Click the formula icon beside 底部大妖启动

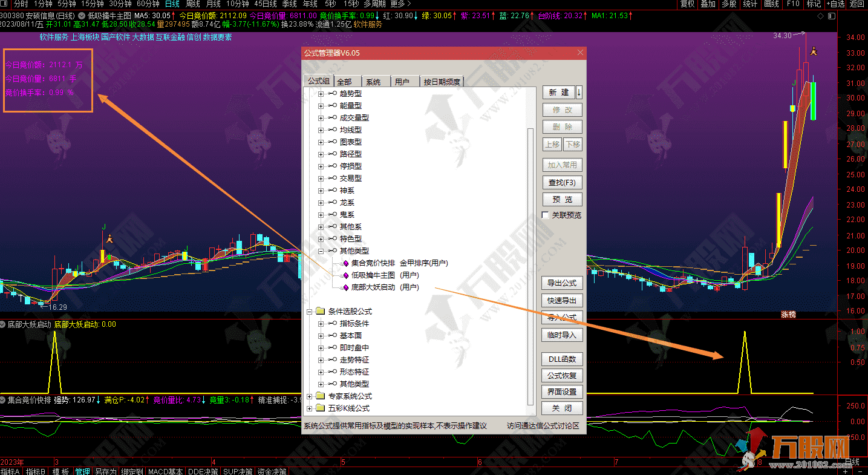pyautogui.click(x=345, y=287)
